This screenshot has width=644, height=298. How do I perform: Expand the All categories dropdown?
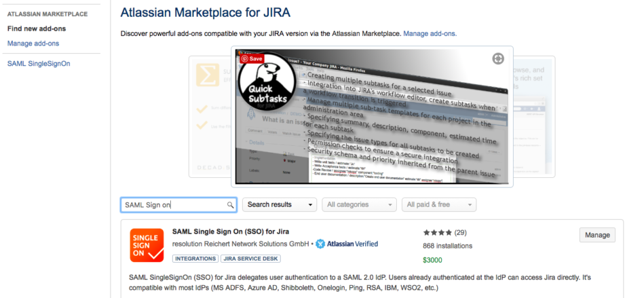[x=360, y=205]
